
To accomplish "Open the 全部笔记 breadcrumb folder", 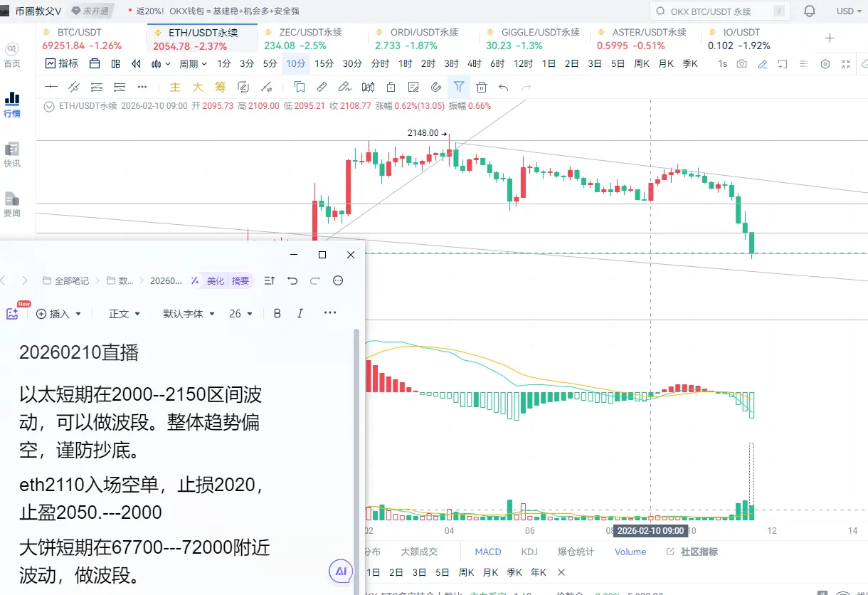I will (66, 281).
